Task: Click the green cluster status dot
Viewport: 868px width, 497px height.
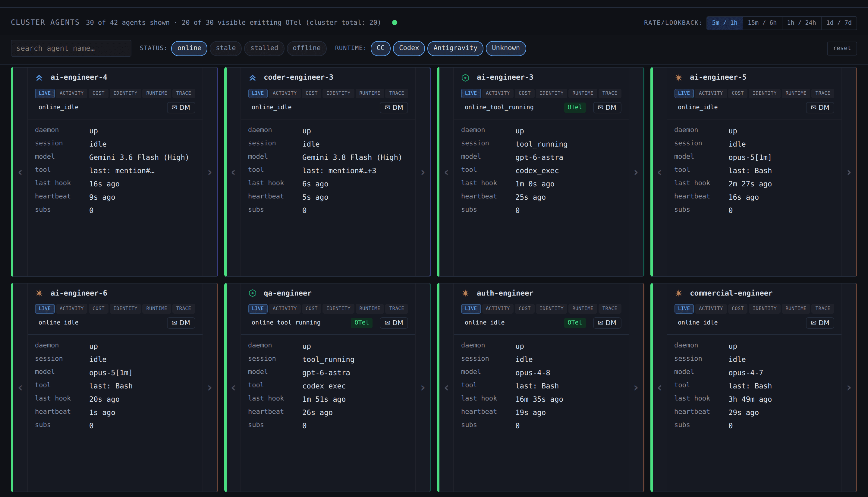Action: (x=395, y=23)
